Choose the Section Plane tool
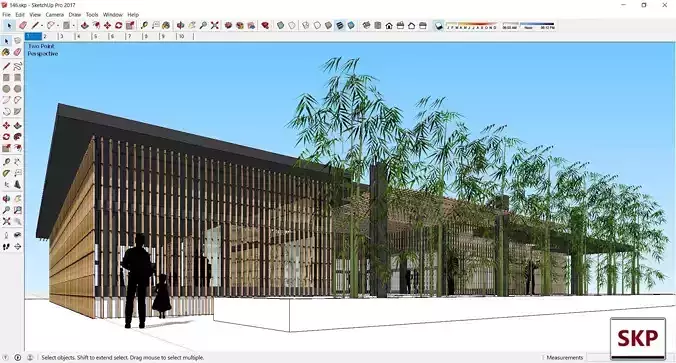Screen dimensions: 676x363 click(17, 246)
